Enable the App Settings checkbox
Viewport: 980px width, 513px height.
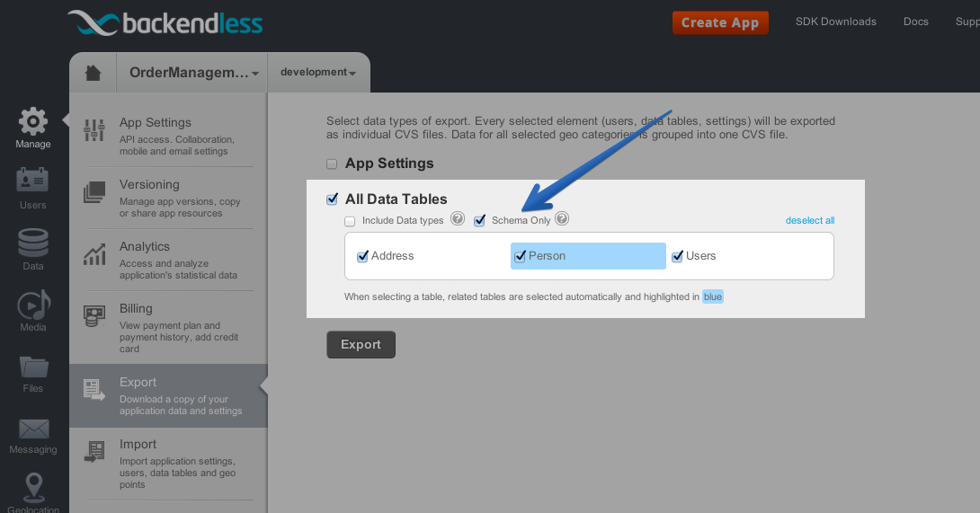(x=332, y=164)
